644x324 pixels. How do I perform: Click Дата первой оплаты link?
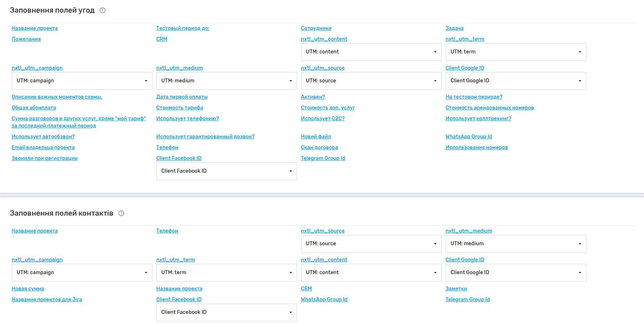coord(182,97)
